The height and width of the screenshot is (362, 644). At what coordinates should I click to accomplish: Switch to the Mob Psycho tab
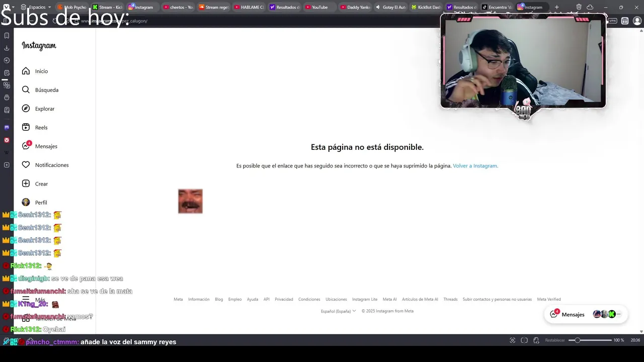pyautogui.click(x=72, y=7)
